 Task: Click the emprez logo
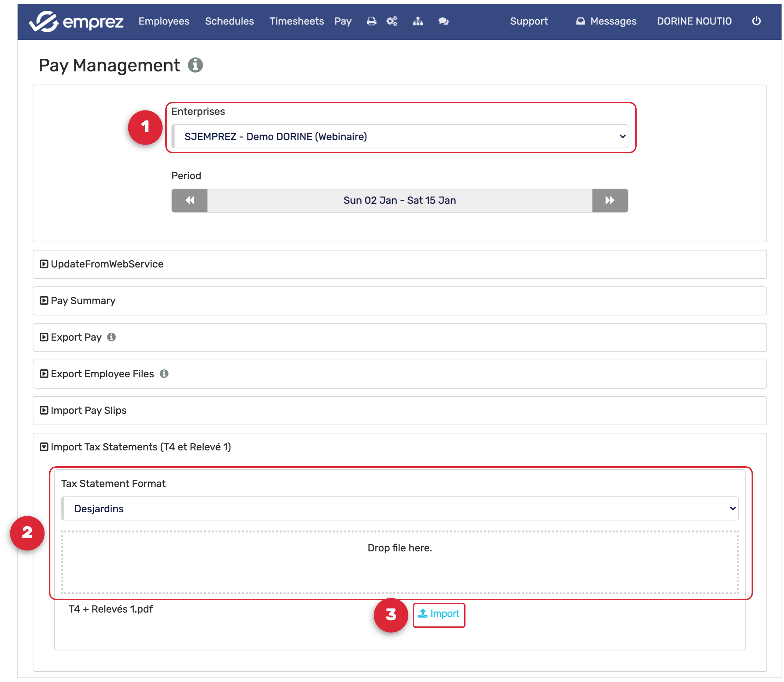click(76, 21)
